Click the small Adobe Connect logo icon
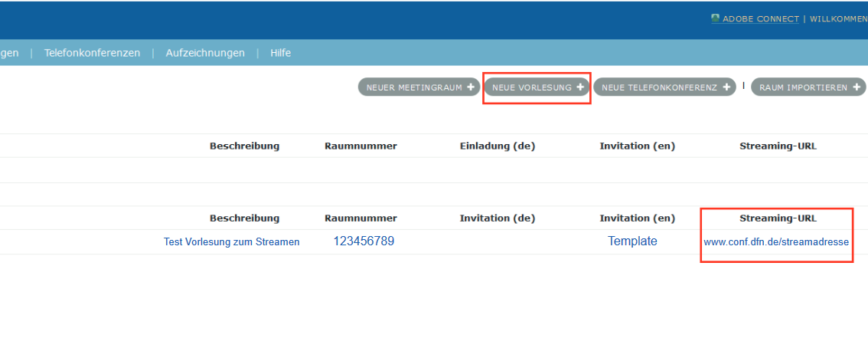This screenshot has height=348, width=868. click(715, 18)
